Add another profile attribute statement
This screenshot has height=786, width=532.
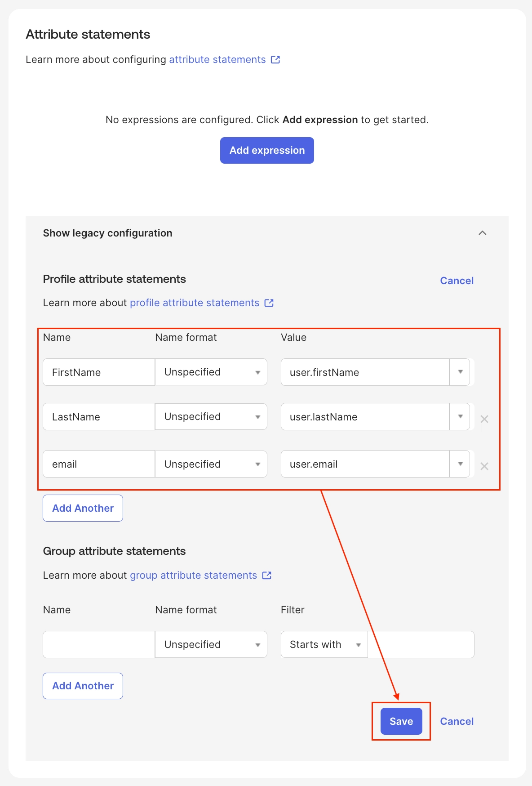83,508
